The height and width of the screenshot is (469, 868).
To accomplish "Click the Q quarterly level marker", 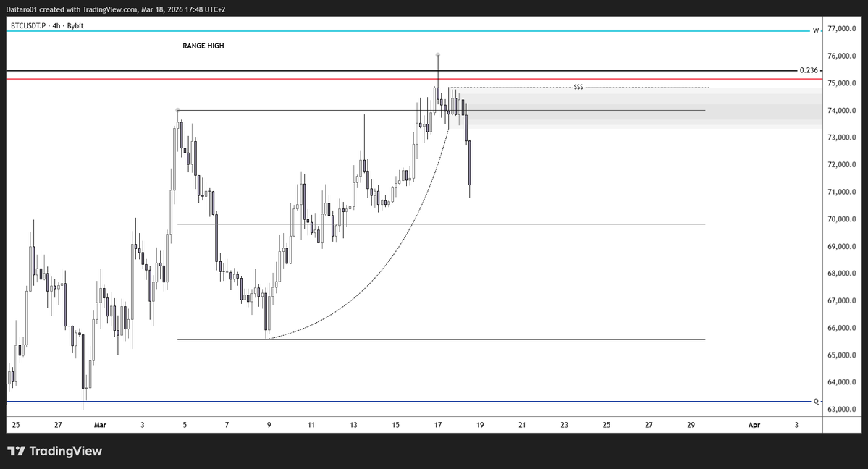I will click(815, 402).
